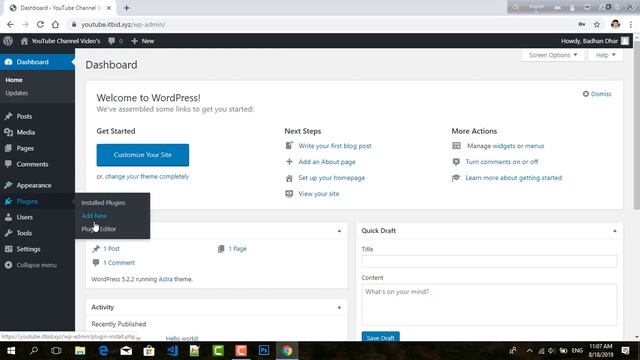Open Set up your homepage link
Image resolution: width=640 pixels, height=360 pixels.
coord(331,178)
